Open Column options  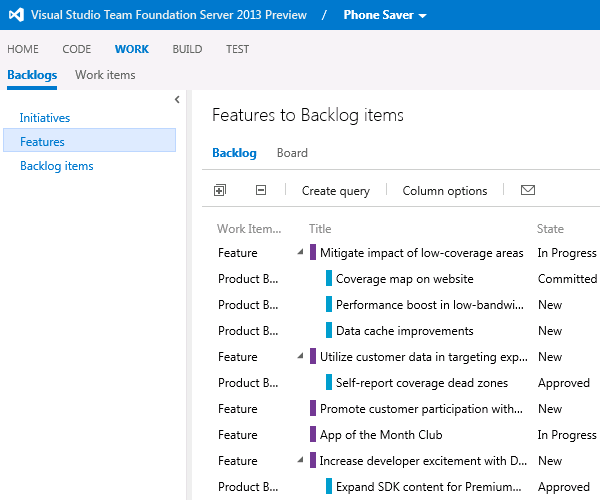[x=445, y=191]
